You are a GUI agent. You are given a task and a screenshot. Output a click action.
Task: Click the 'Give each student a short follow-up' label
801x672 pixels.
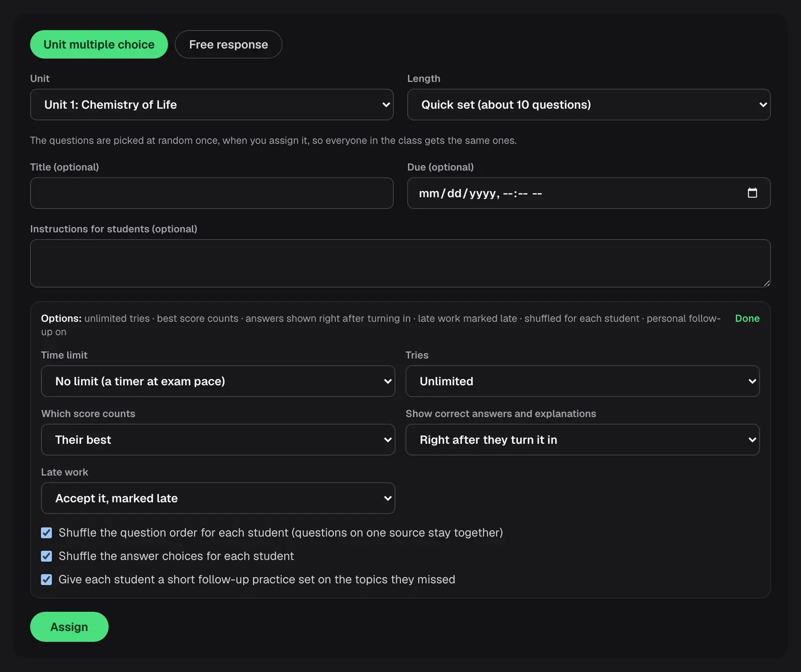click(257, 579)
